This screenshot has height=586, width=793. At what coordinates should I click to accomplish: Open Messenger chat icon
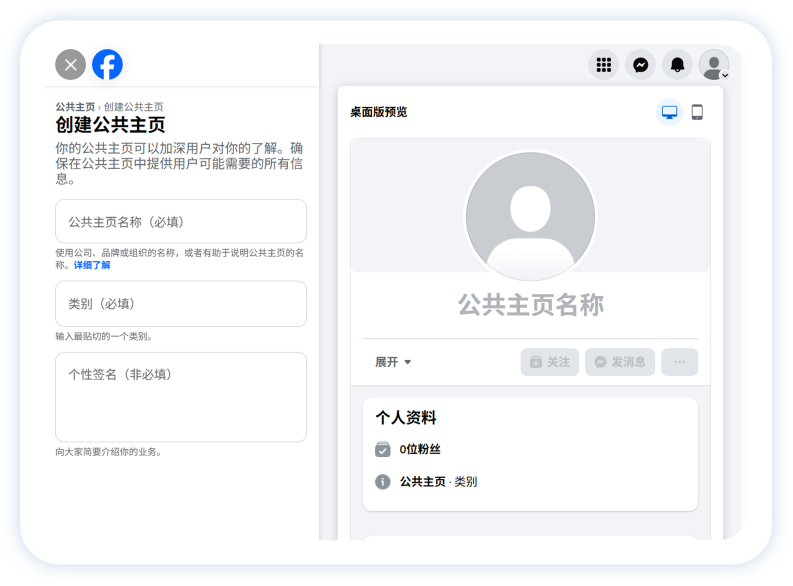click(640, 65)
